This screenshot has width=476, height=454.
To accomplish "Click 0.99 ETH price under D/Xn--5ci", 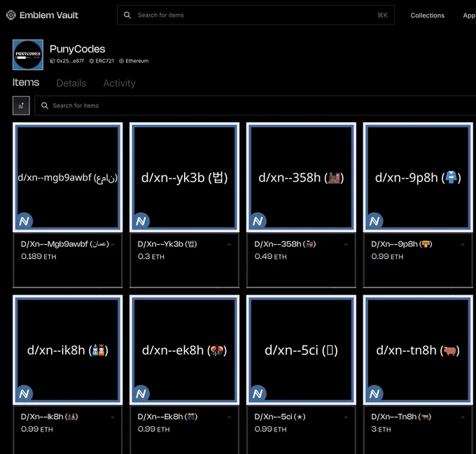I will click(x=270, y=429).
